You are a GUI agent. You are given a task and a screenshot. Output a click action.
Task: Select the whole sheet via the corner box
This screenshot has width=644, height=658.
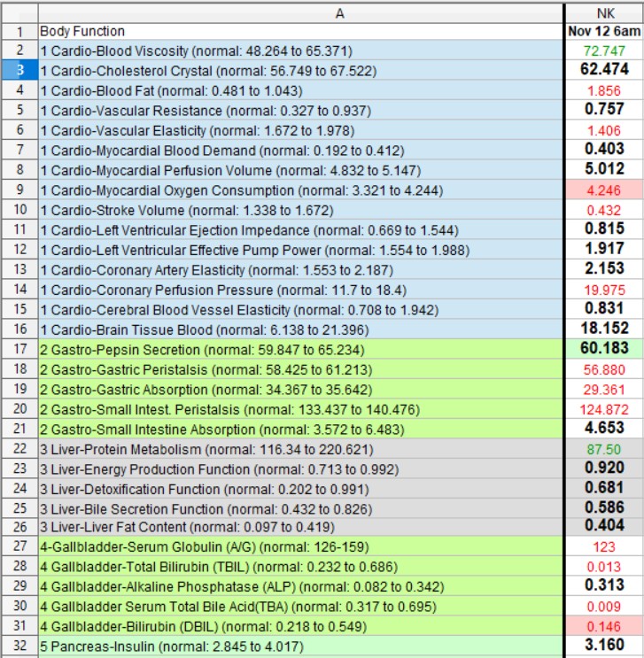[x=19, y=12]
